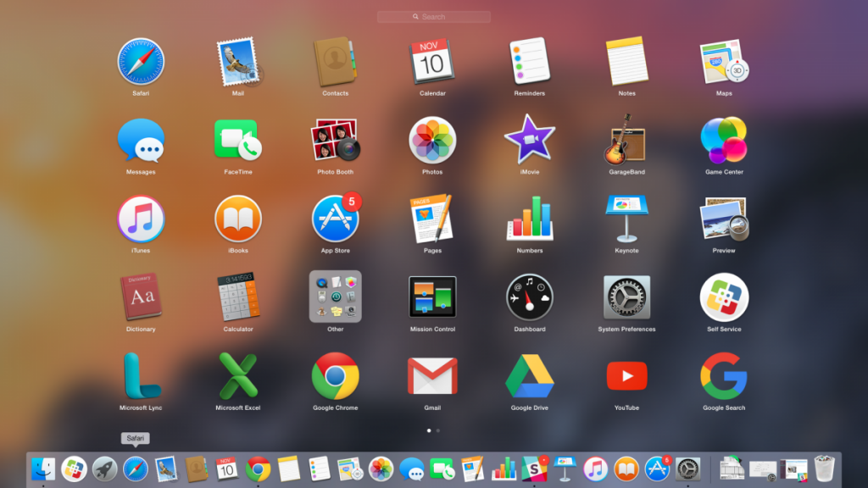Launch the Photo Booth app
Viewport: 868px width, 488px height.
pos(336,140)
